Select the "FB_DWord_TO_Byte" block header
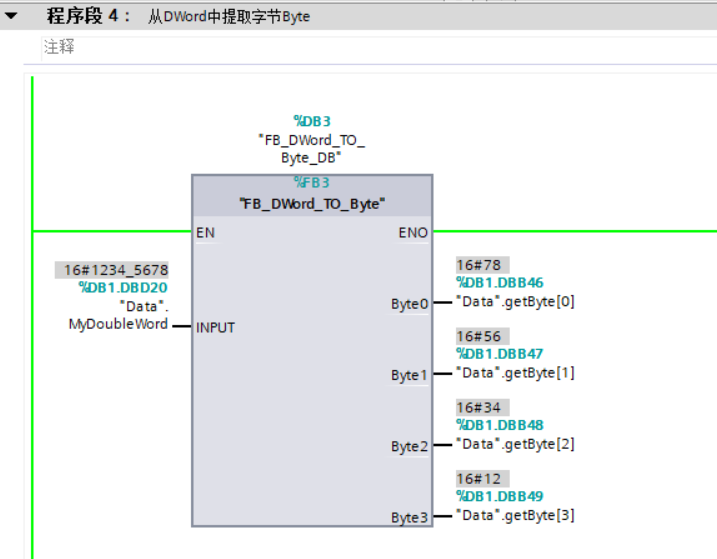The width and height of the screenshot is (717, 559). pos(312,204)
